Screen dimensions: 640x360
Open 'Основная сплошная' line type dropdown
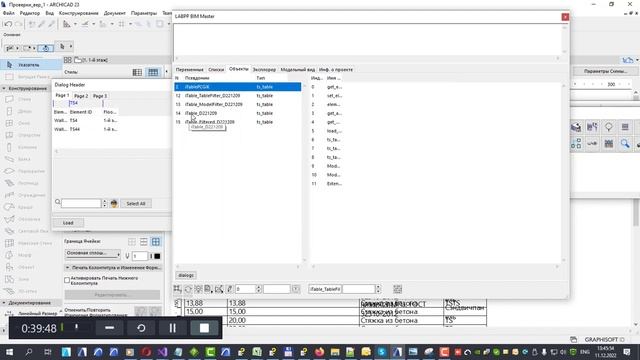coord(93,254)
